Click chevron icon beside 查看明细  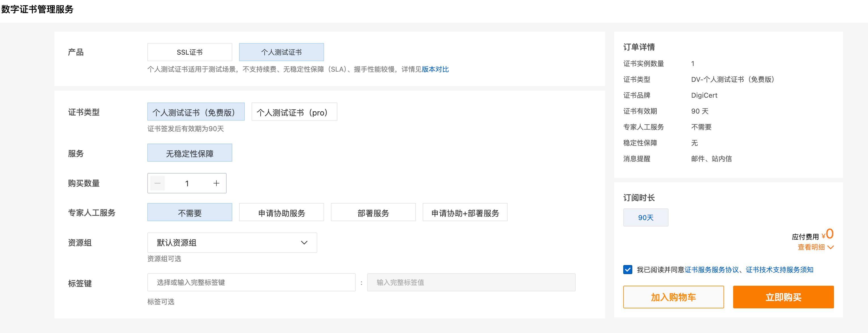[x=831, y=247]
